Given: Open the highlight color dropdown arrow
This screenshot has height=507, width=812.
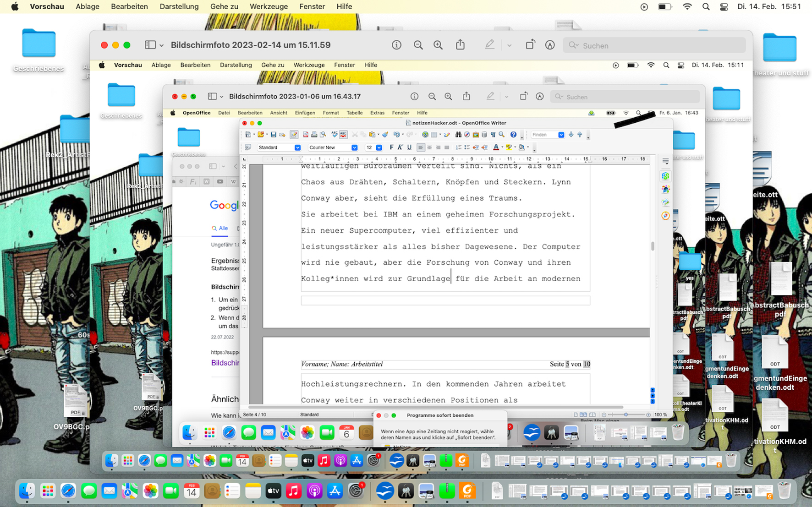Looking at the screenshot, I should [509, 45].
